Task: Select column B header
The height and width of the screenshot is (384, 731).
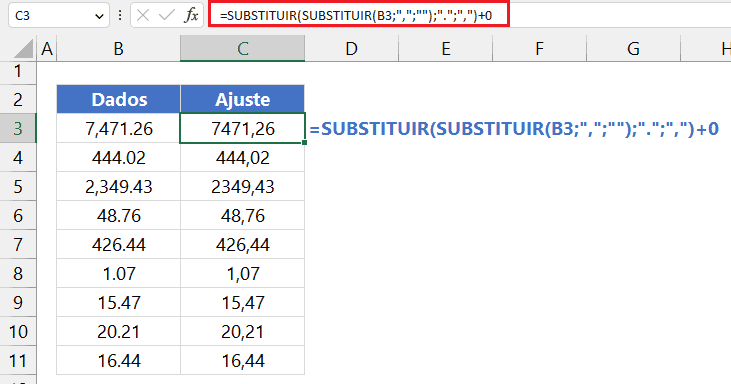Action: pyautogui.click(x=118, y=48)
